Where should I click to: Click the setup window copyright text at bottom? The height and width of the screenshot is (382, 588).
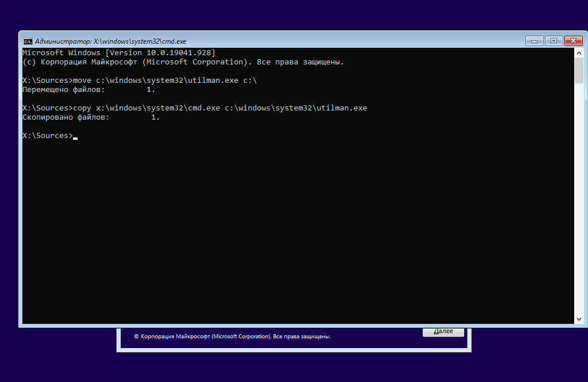(232, 337)
